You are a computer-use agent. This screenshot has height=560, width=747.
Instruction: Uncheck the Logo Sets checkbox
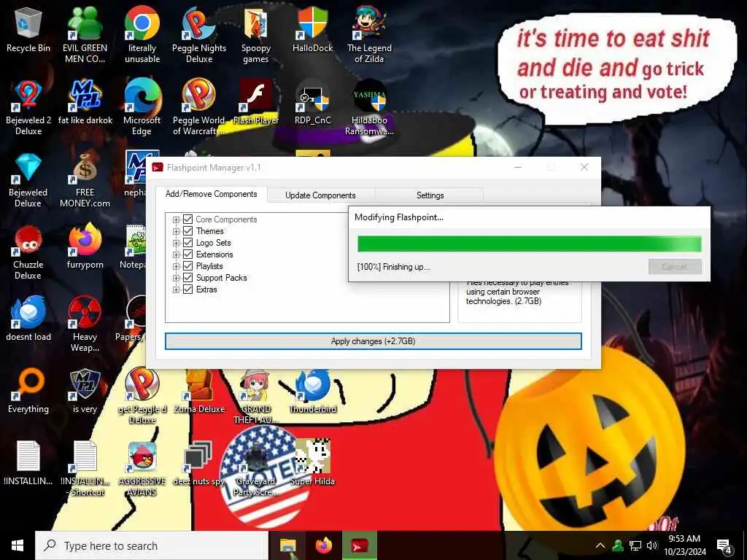[x=187, y=242]
